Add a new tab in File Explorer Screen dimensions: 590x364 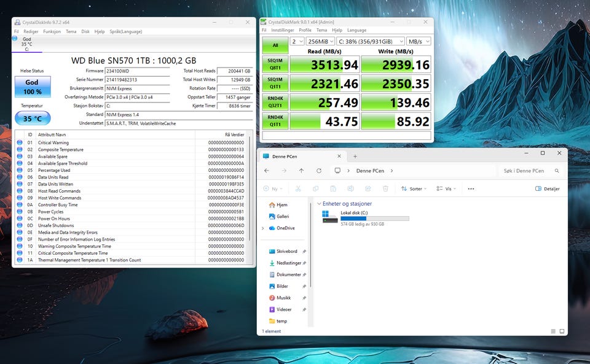coord(355,157)
